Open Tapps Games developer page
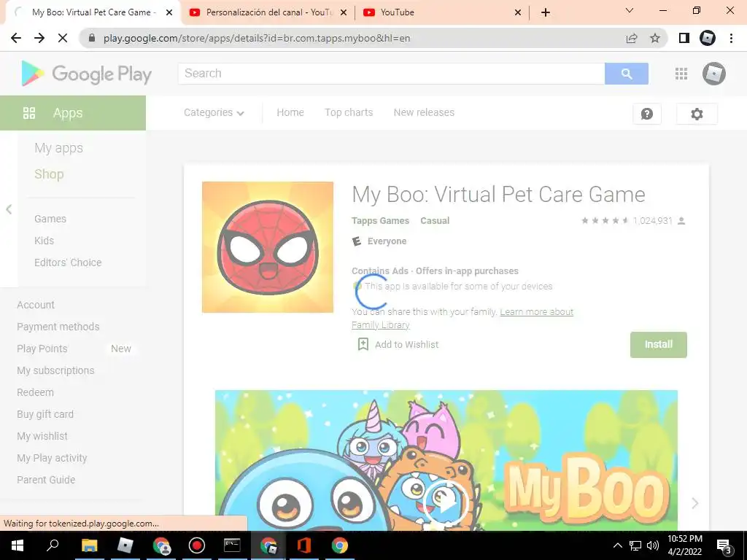 pos(380,220)
